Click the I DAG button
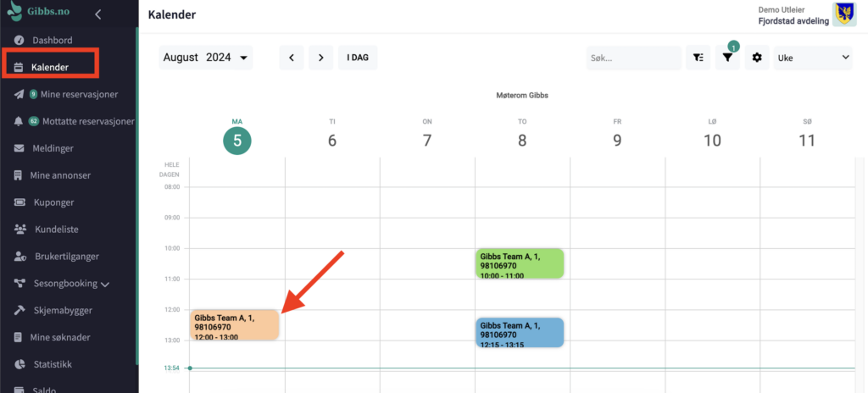 point(358,58)
